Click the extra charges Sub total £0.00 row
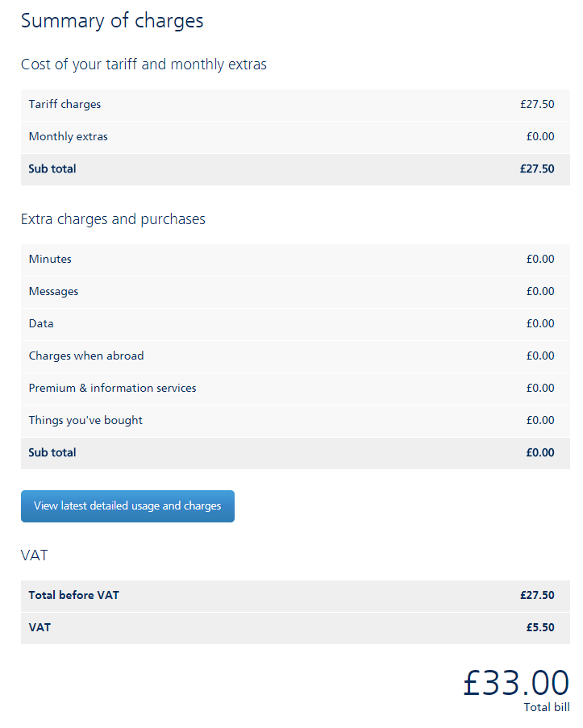This screenshot has height=728, width=583. (x=295, y=453)
